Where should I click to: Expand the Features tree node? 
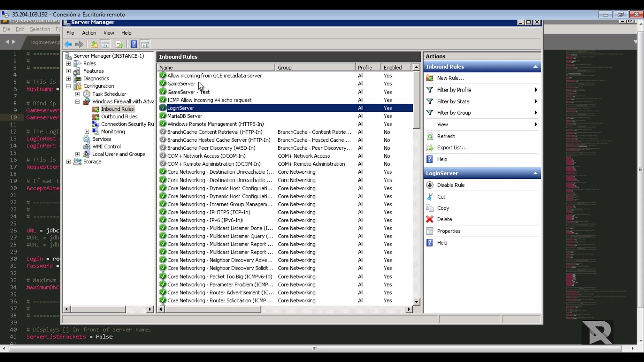[69, 71]
